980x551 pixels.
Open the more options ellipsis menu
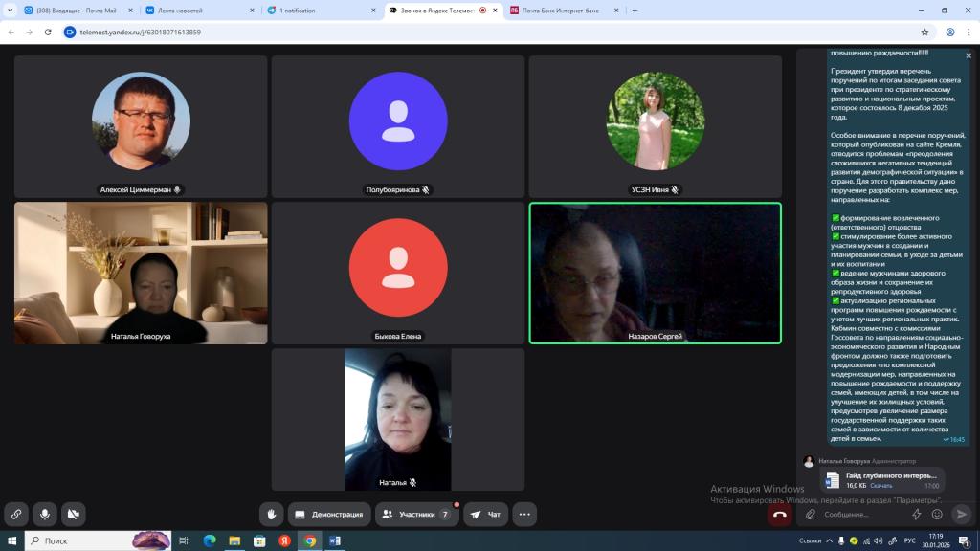point(524,514)
